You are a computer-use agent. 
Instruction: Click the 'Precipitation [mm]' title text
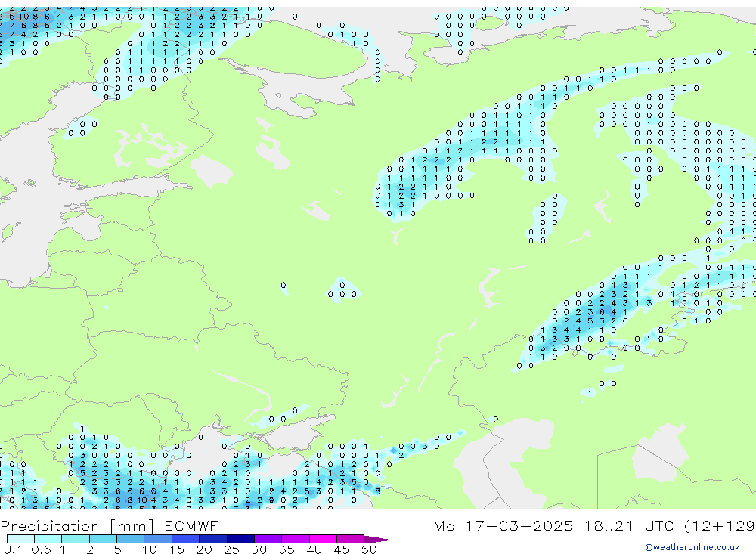tap(78, 525)
